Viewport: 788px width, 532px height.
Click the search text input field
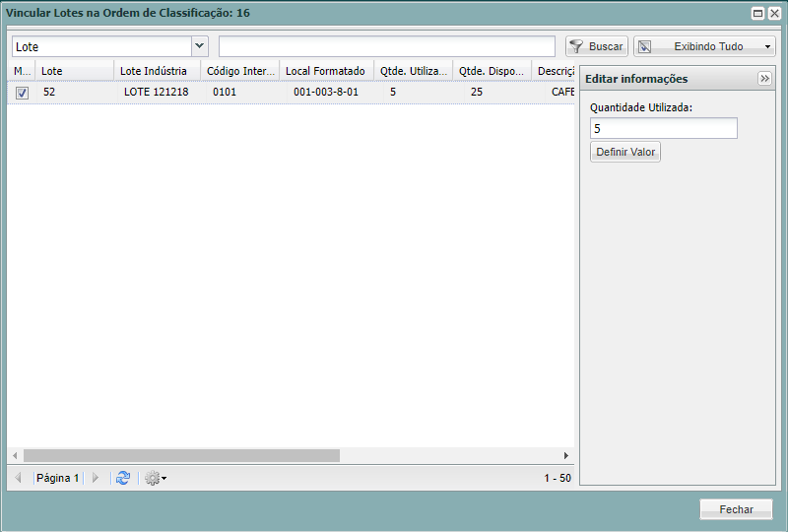tap(387, 46)
